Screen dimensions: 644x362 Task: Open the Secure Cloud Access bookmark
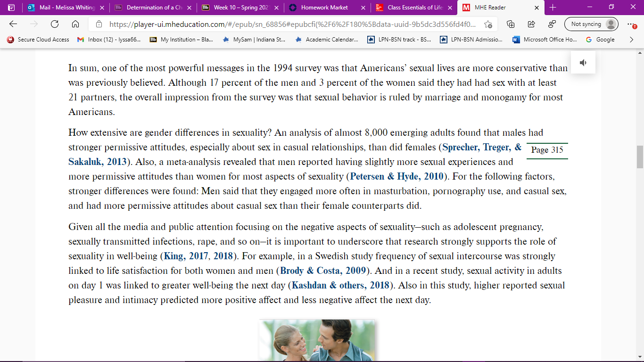[x=39, y=40]
